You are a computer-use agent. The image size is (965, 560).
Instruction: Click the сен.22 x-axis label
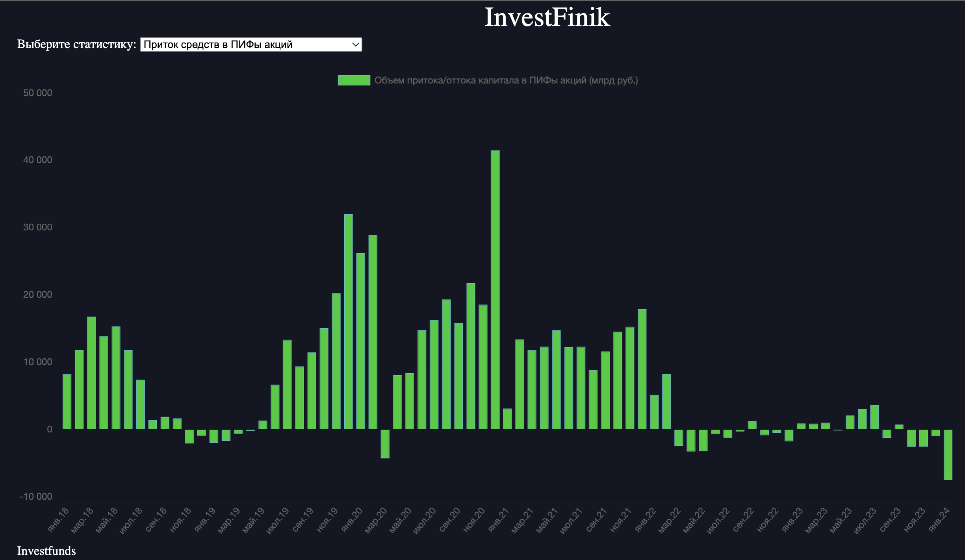[x=743, y=520]
